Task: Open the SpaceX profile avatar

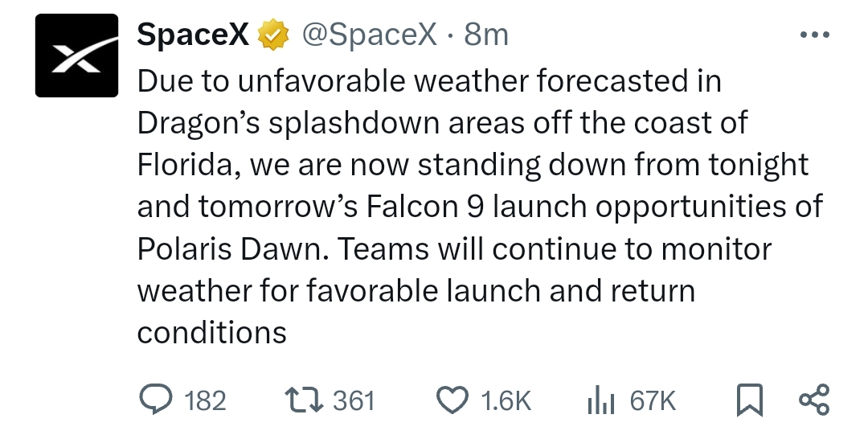Action: click(76, 55)
